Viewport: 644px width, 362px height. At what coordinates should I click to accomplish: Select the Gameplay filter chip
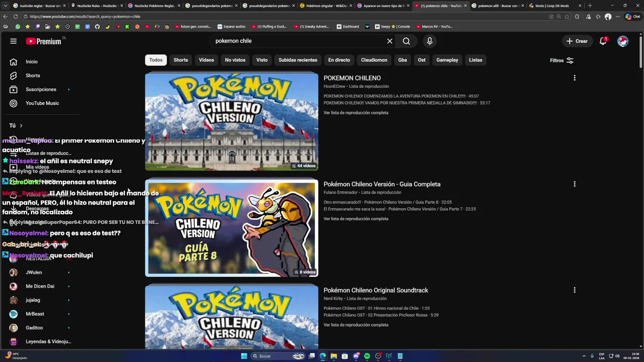(x=447, y=60)
